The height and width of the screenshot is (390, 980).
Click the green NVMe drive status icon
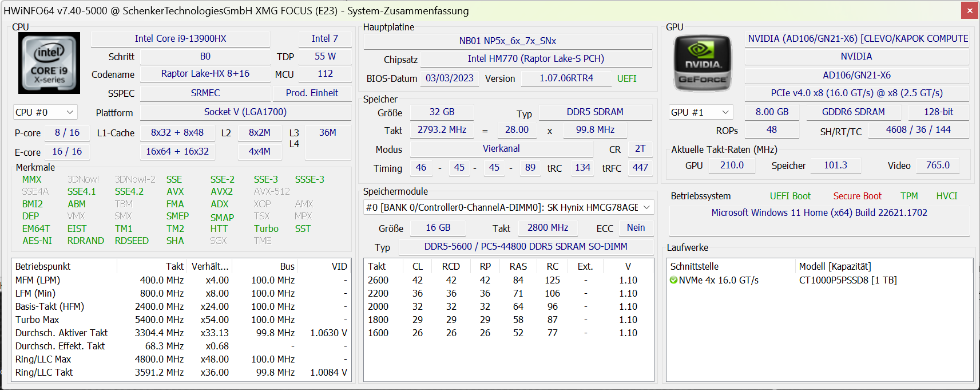[673, 281]
